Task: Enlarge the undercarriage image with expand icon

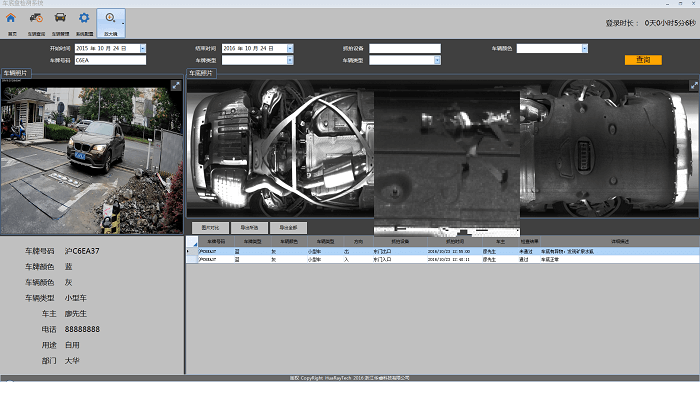Action: 694,86
